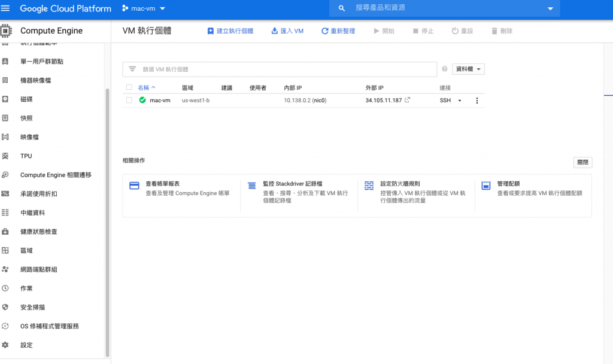Click the SSH connect button
Screen dimensions: 613x364
[x=445, y=101]
